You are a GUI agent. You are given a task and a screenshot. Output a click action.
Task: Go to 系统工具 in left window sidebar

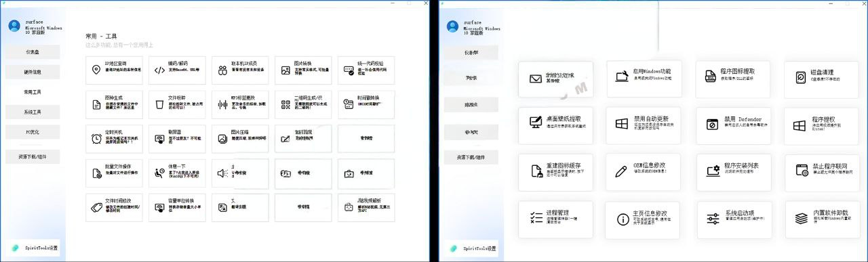tap(33, 112)
